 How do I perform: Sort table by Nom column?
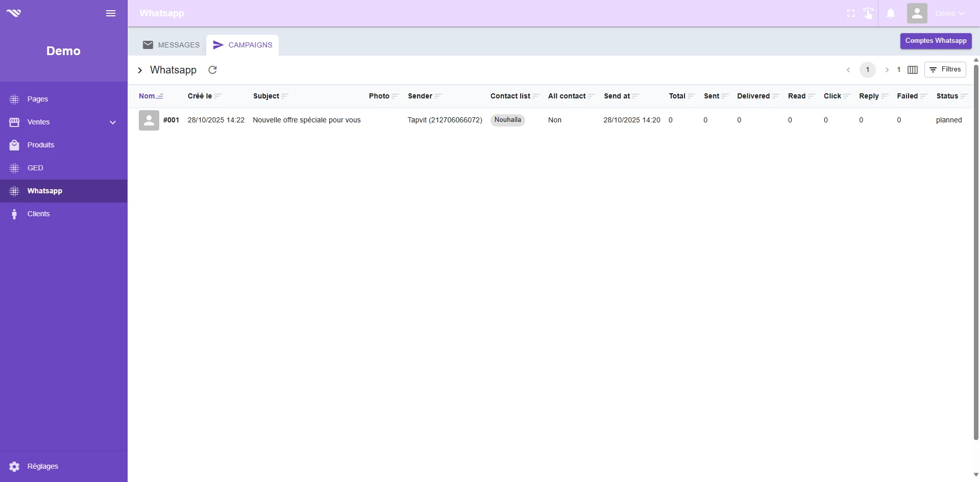pyautogui.click(x=147, y=96)
